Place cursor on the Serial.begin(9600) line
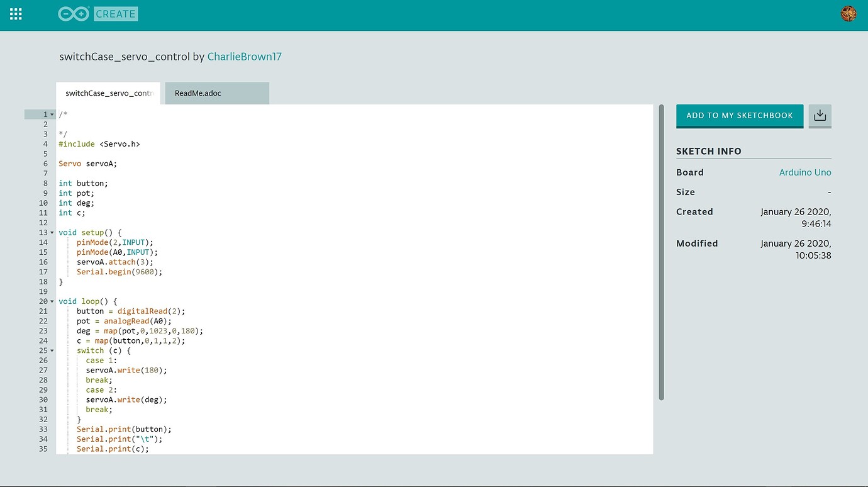Screen dimensions: 868x487 point(118,271)
